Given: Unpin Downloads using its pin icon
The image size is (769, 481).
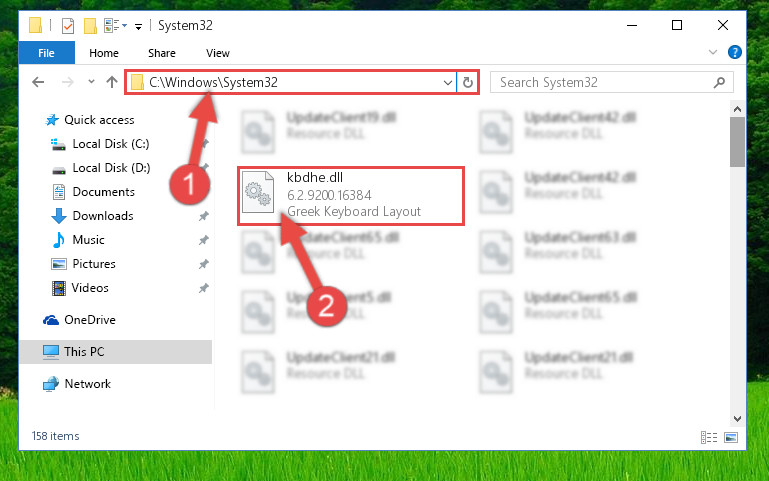Looking at the screenshot, I should pyautogui.click(x=204, y=216).
